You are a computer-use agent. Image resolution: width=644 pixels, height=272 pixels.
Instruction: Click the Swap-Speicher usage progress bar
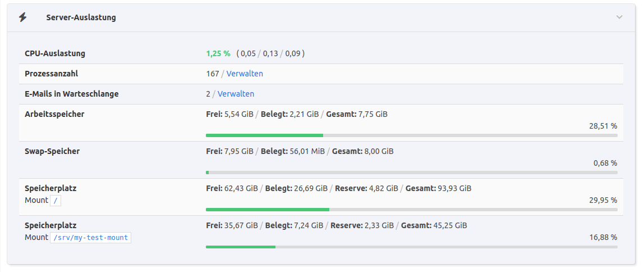coord(411,173)
